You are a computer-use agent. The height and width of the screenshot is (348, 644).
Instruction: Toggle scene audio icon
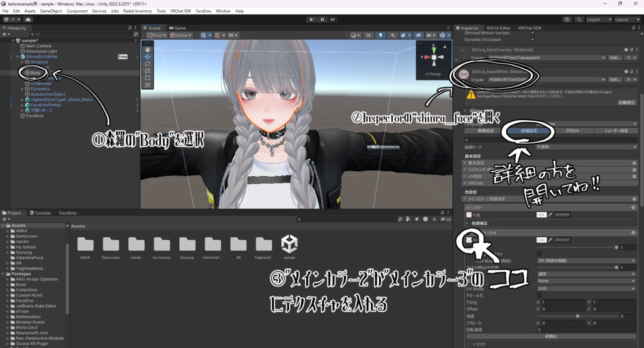click(392, 35)
